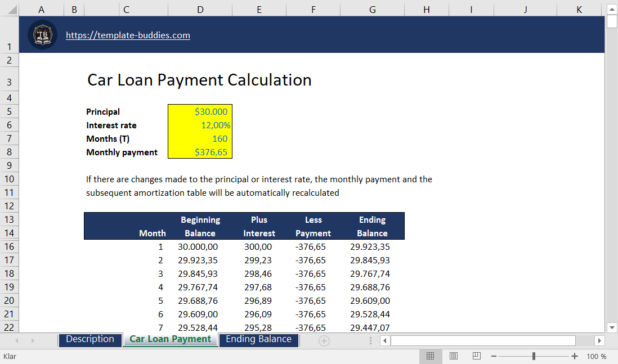
Task: Open the Ending Balance sheet
Action: (x=259, y=340)
